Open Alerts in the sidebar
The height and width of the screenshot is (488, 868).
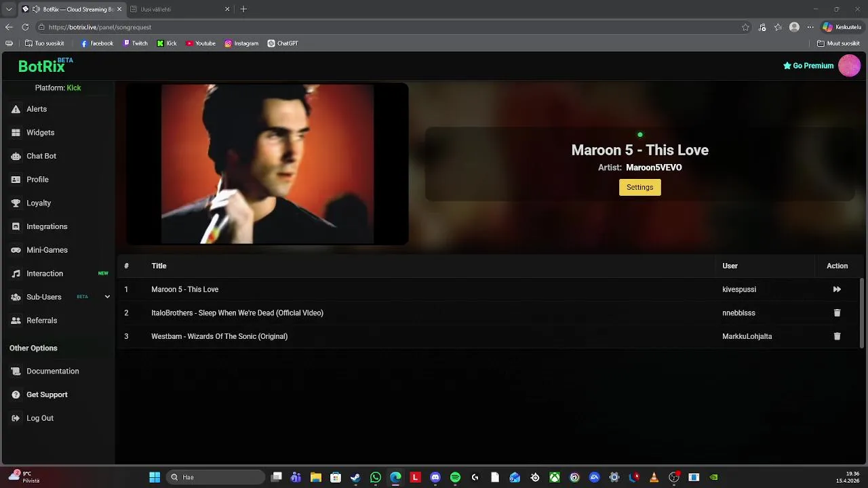coord(37,109)
